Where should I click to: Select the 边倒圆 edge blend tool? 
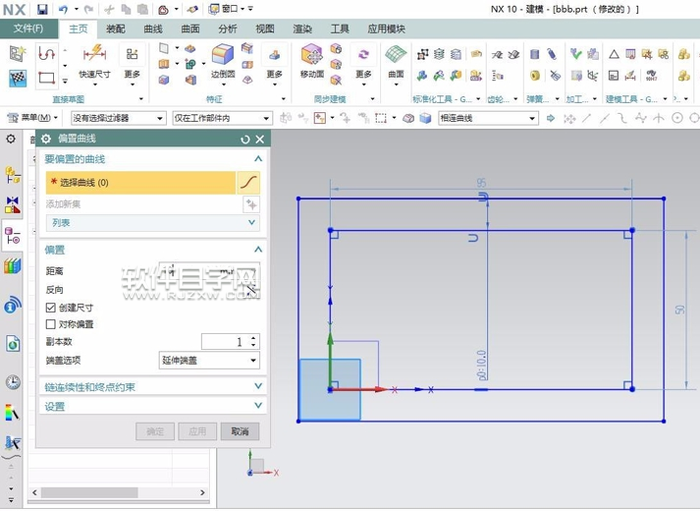pyautogui.click(x=222, y=58)
